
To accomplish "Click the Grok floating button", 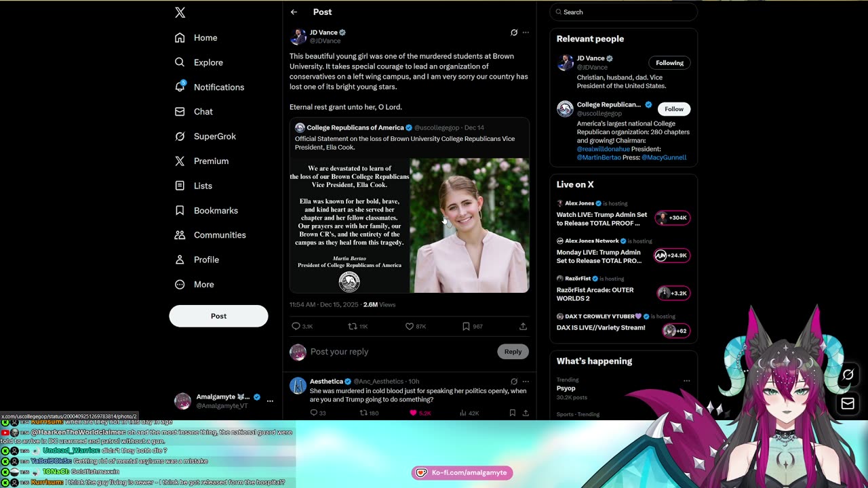I will pyautogui.click(x=848, y=375).
